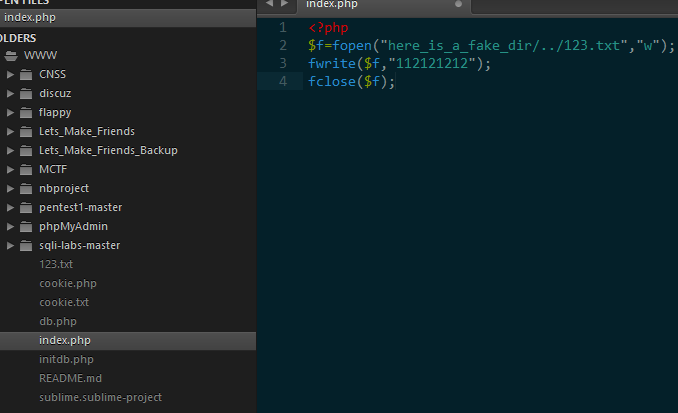678x413 pixels.
Task: Expand the Lets_Make_Friends folder arrow
Action: [11, 131]
